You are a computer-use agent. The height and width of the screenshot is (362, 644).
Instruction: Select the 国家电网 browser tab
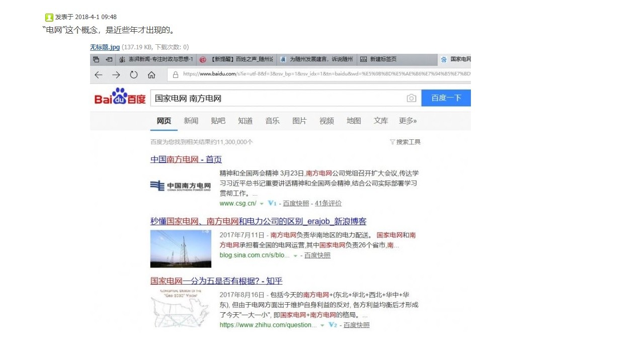454,59
